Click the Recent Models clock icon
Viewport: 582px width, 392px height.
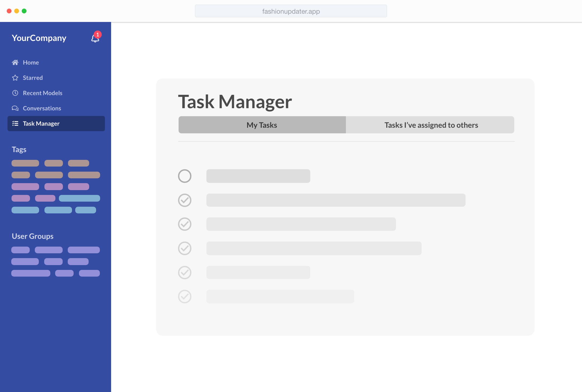click(15, 93)
